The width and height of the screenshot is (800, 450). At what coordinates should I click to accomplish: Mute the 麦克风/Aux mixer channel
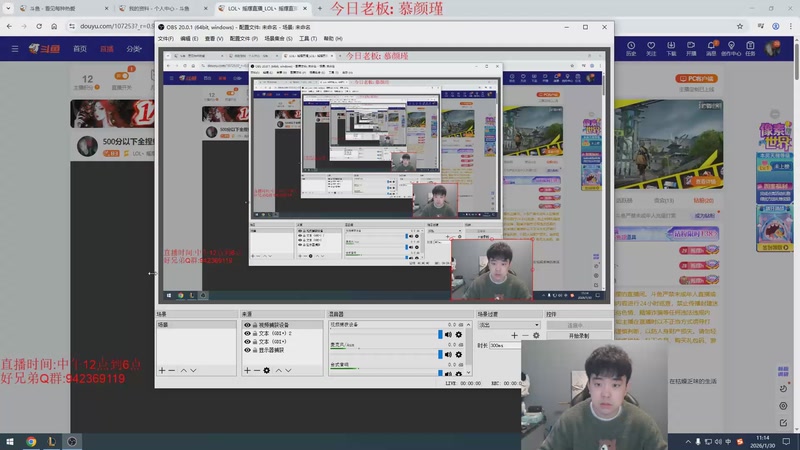coord(448,355)
